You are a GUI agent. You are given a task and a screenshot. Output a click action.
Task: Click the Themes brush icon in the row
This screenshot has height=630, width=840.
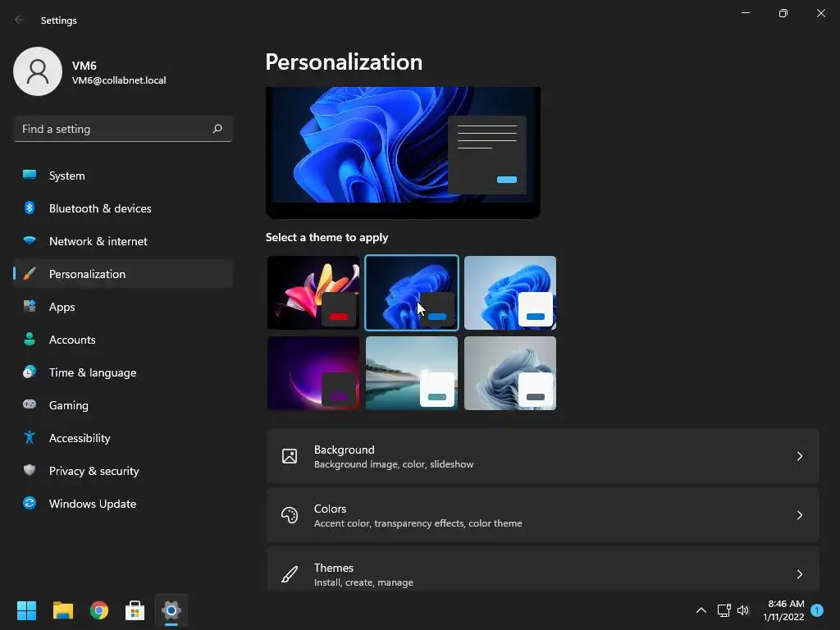point(290,574)
